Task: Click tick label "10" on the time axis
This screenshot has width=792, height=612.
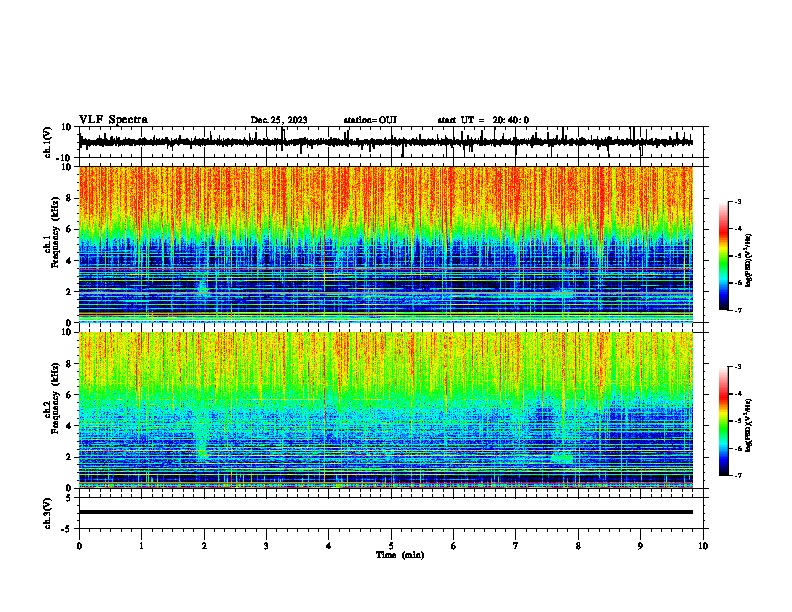Action: click(703, 546)
